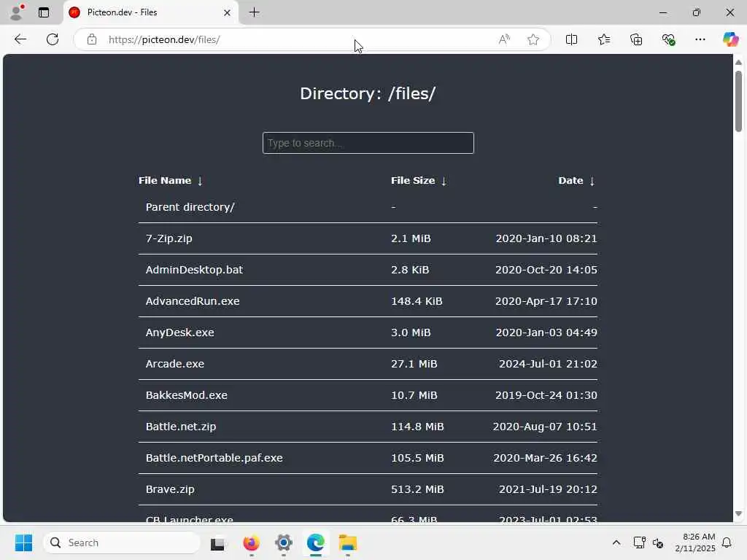Reload the page with Refresh icon

53,39
